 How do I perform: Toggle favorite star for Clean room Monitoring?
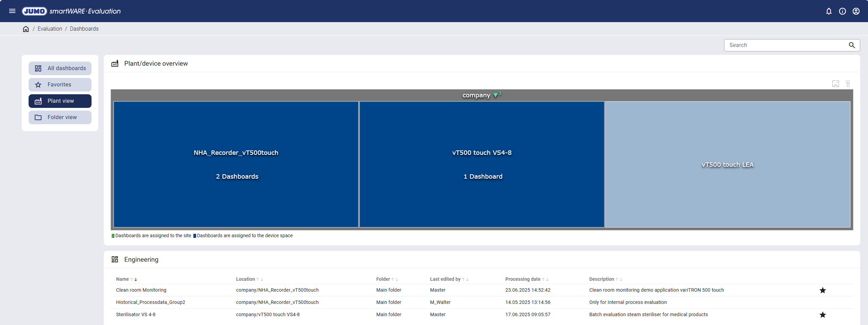[822, 290]
